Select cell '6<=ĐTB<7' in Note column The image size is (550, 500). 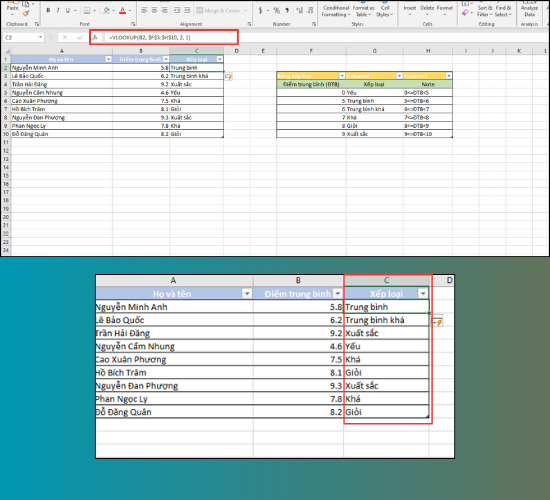tap(428, 109)
